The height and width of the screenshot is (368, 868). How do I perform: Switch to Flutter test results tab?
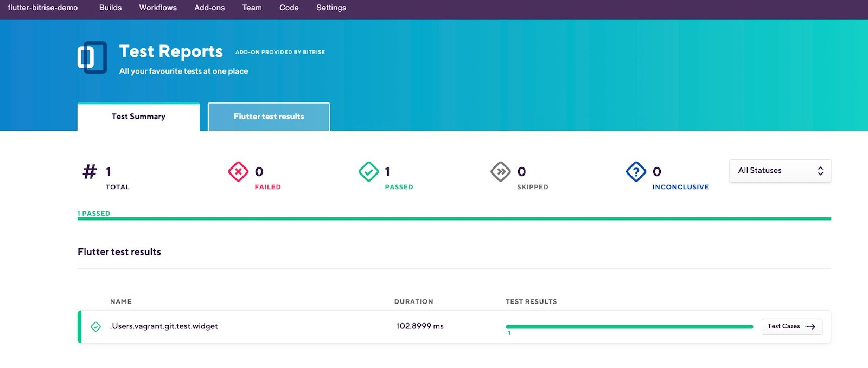coord(269,117)
